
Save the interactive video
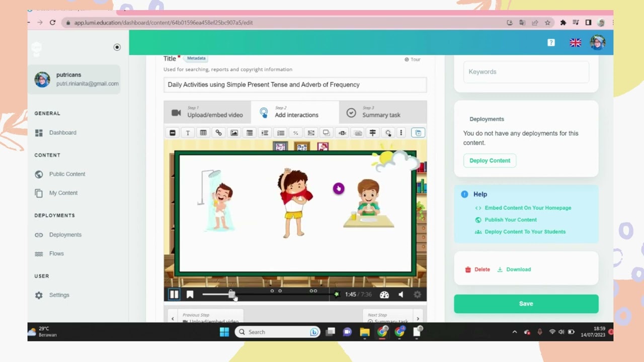point(526,304)
